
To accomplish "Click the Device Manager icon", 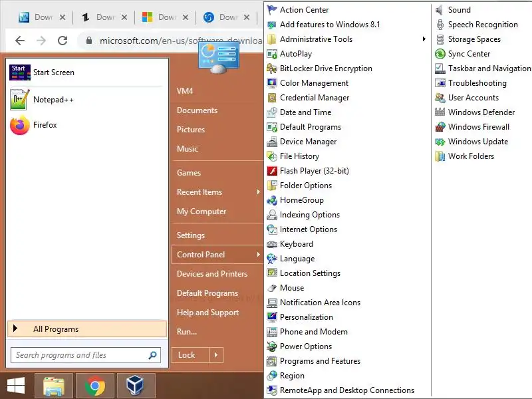I will [272, 142].
